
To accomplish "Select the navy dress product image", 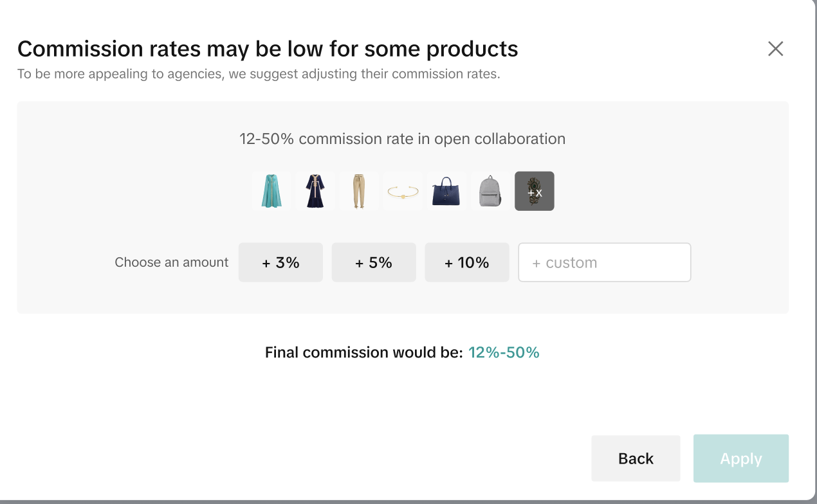I will point(315,191).
